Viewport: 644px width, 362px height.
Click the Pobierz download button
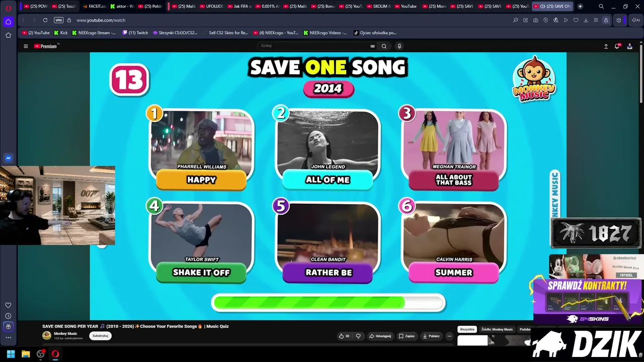tap(431, 336)
